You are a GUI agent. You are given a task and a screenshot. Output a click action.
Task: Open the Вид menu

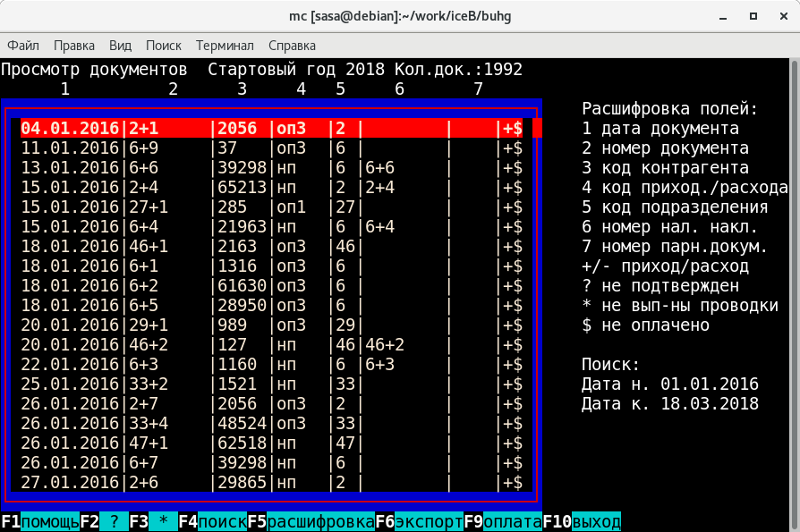click(120, 46)
